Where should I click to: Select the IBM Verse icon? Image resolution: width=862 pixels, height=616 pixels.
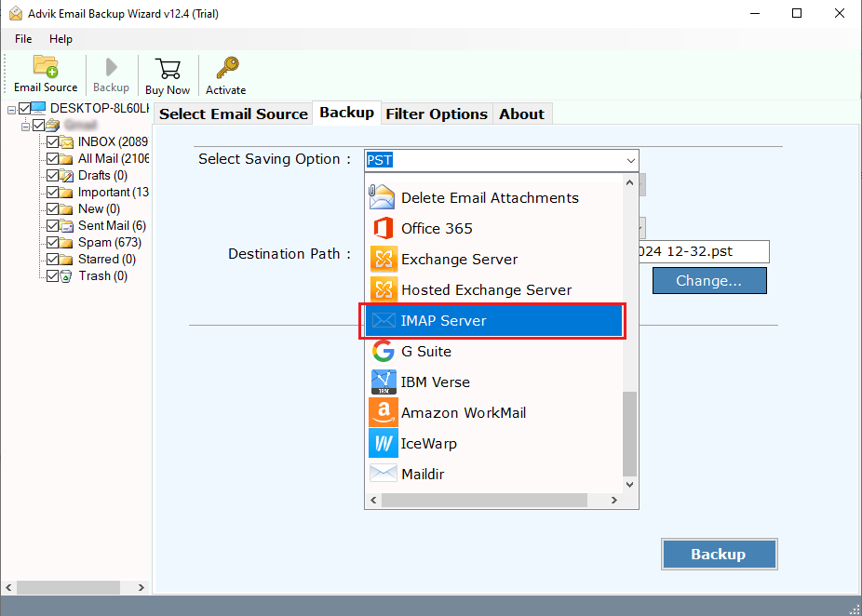[384, 382]
